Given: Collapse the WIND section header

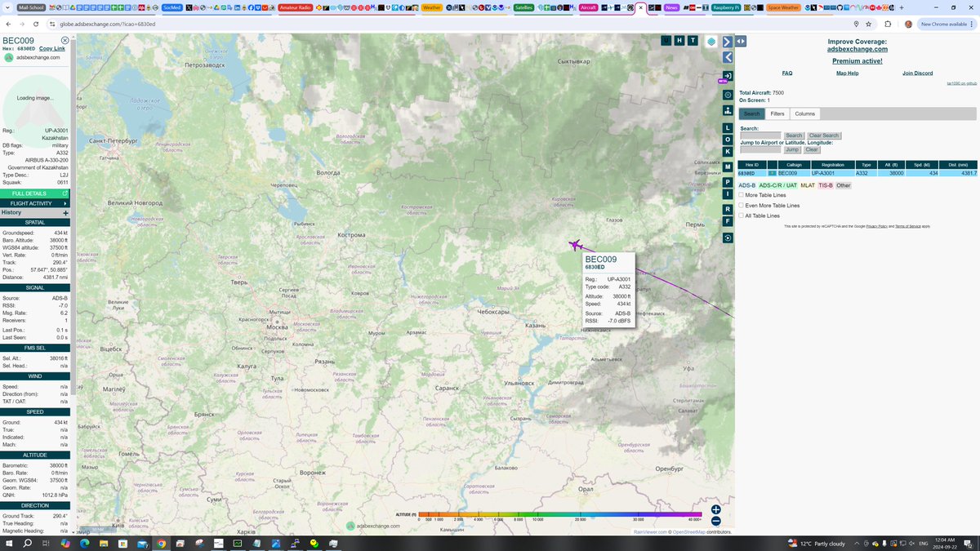Looking at the screenshot, I should (35, 376).
